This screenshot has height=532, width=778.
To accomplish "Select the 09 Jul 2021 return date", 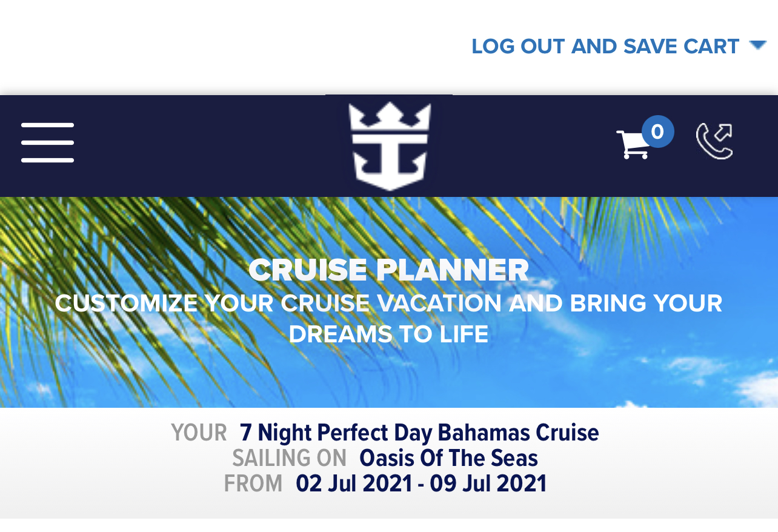I will 488,484.
